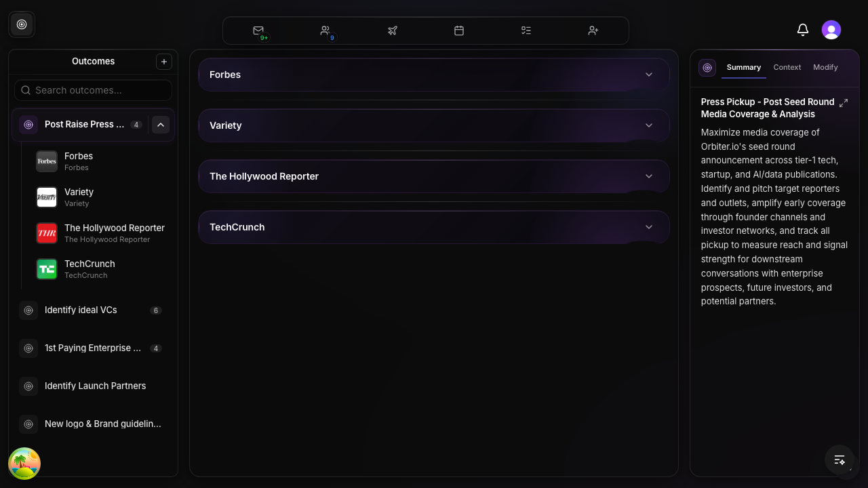Image resolution: width=868 pixels, height=488 pixels.
Task: Open the purple user profile avatar
Action: (x=831, y=30)
